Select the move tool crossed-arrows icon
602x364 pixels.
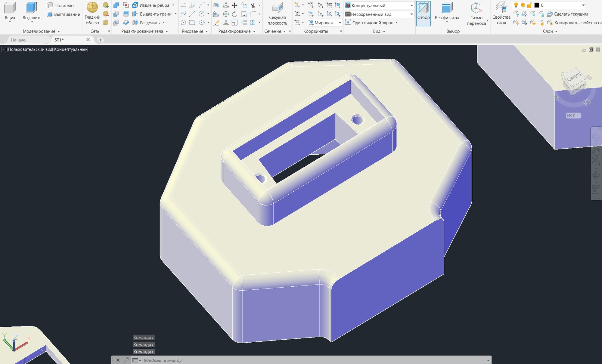click(234, 5)
